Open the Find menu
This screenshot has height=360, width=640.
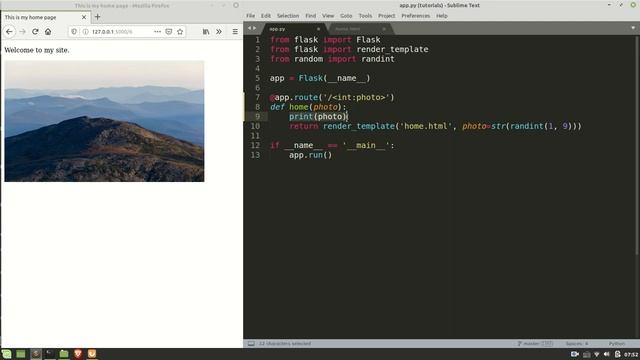click(311, 16)
